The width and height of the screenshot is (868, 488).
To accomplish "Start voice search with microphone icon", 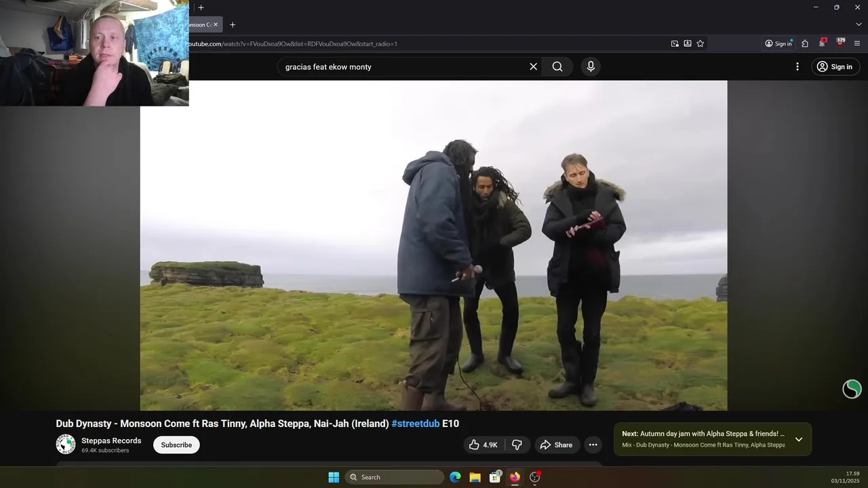I will 591,66.
